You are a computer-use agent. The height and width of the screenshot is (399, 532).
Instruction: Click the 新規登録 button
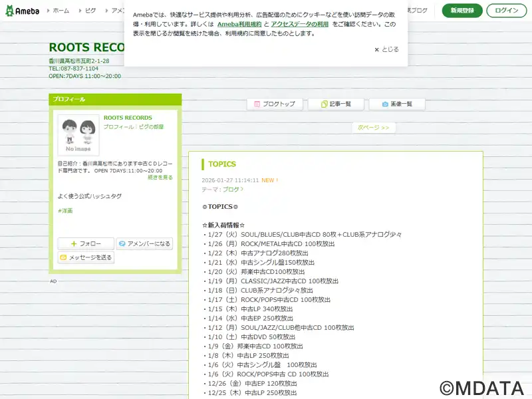462,11
